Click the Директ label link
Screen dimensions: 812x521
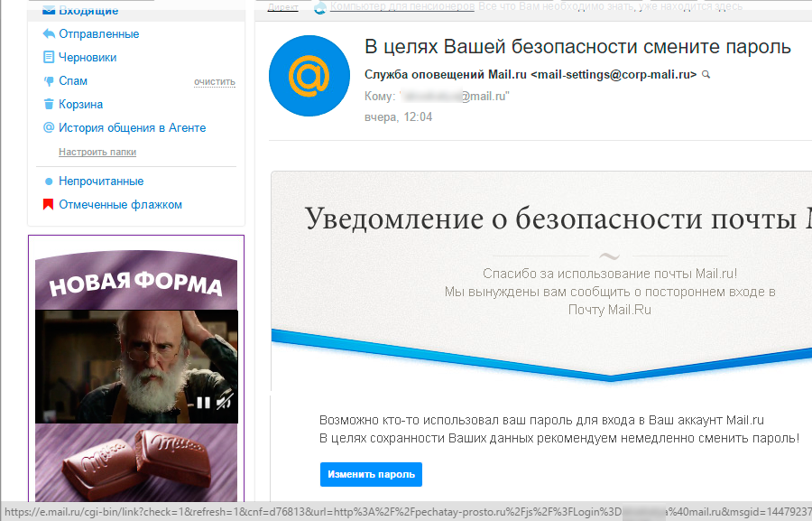click(282, 7)
